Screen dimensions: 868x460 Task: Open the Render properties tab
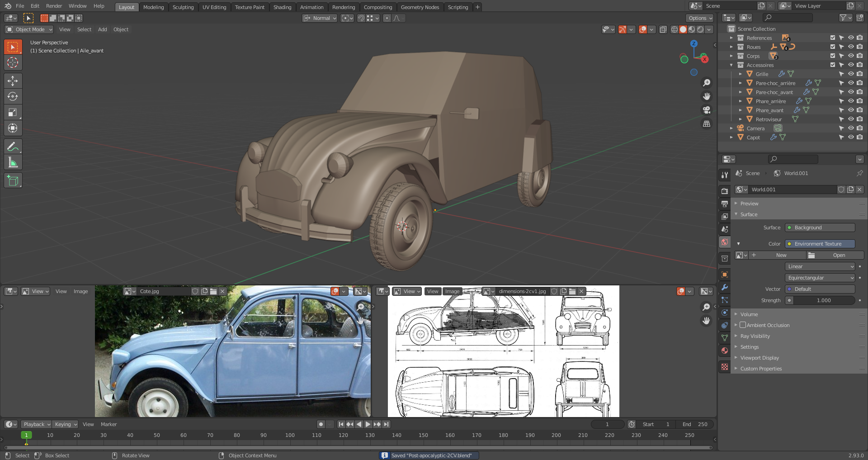click(x=725, y=191)
